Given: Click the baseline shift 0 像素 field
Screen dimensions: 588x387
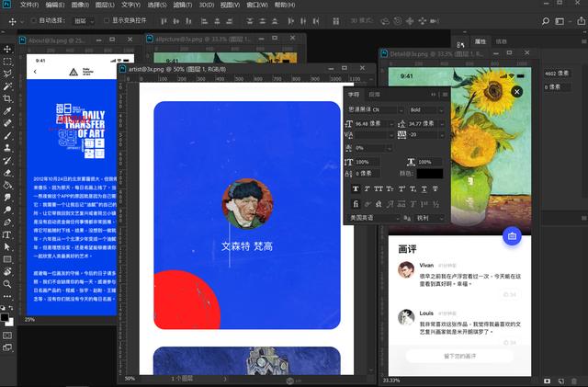Looking at the screenshot, I should tap(367, 174).
